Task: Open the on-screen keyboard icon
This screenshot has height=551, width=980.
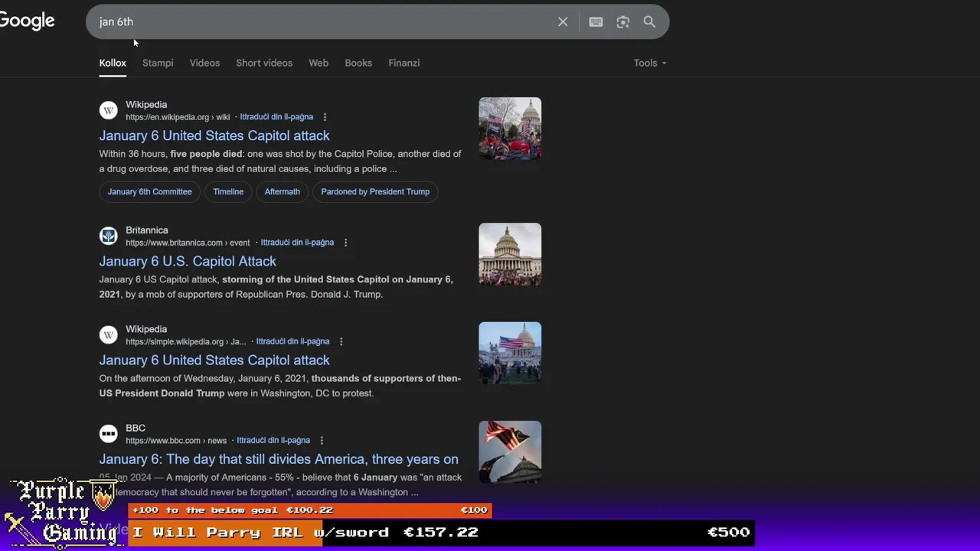Action: (x=596, y=22)
